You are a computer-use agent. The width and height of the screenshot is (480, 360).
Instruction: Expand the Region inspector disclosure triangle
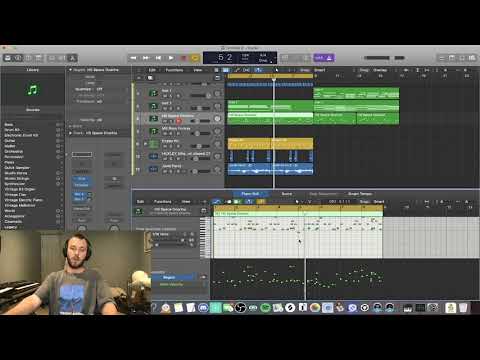[70, 70]
